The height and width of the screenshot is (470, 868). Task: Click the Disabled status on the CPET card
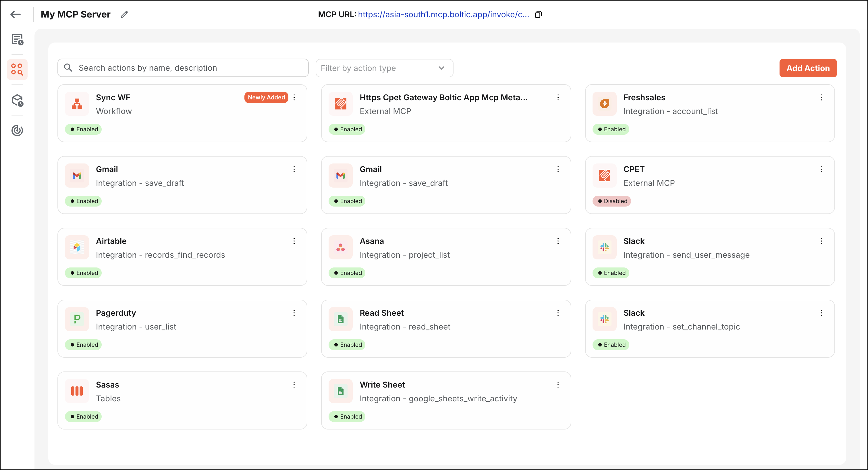coord(612,201)
